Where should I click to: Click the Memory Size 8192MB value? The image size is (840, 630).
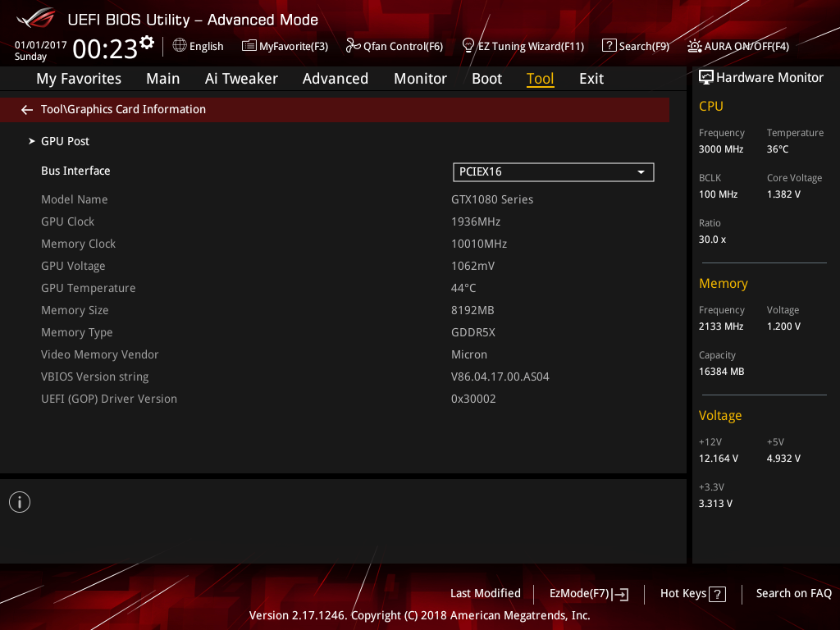point(472,310)
